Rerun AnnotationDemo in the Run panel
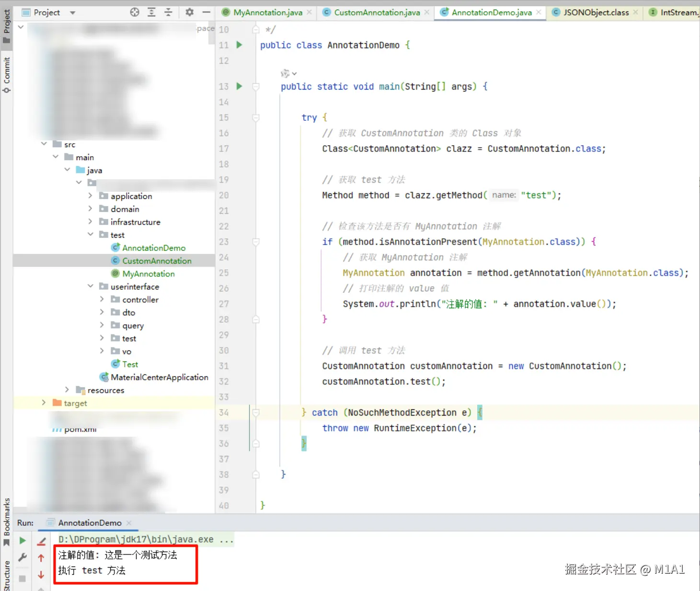700x591 pixels. click(x=23, y=541)
